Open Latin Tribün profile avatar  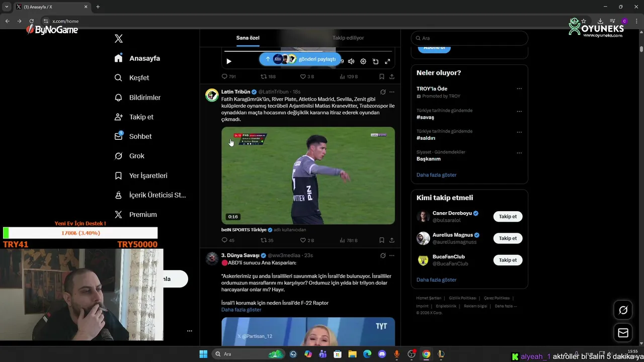(x=212, y=95)
